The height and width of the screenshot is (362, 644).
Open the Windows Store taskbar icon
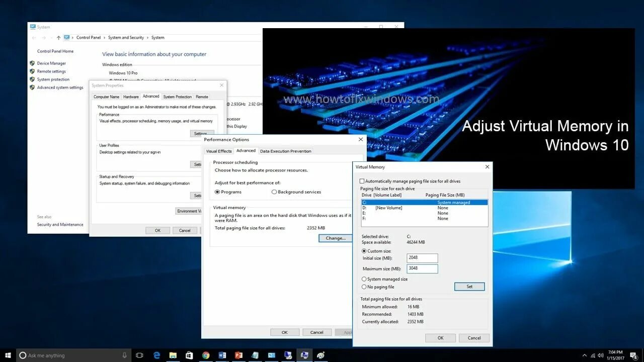click(189, 355)
